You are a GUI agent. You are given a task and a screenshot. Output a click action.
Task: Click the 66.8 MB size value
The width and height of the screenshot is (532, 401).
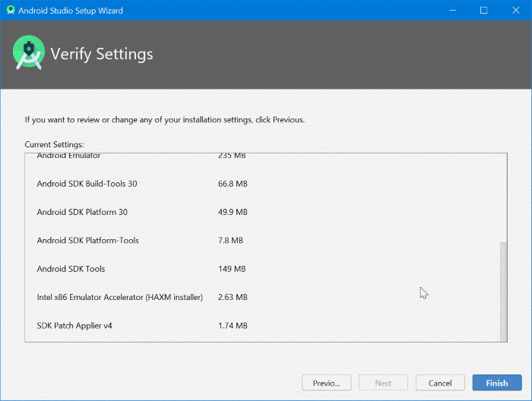pyautogui.click(x=233, y=184)
